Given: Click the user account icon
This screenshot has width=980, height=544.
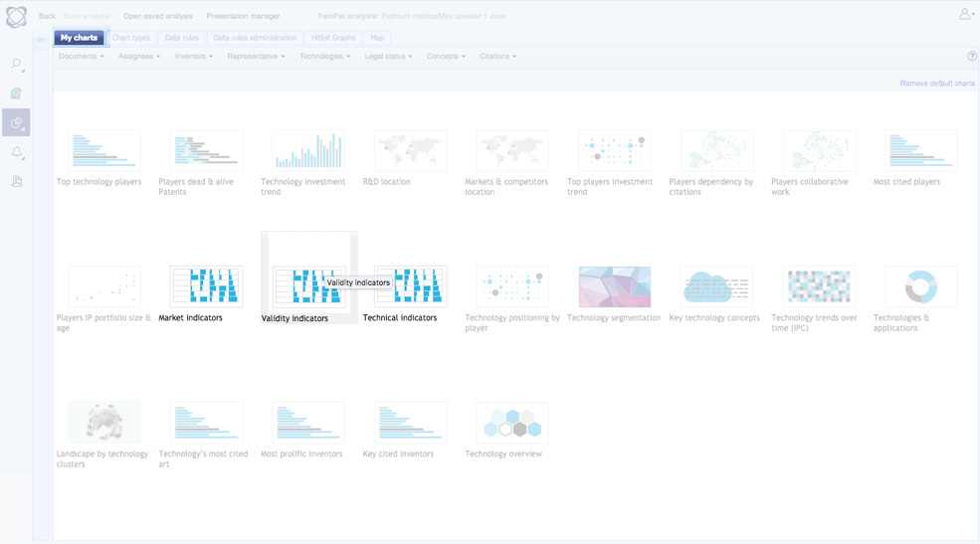Looking at the screenshot, I should [965, 14].
